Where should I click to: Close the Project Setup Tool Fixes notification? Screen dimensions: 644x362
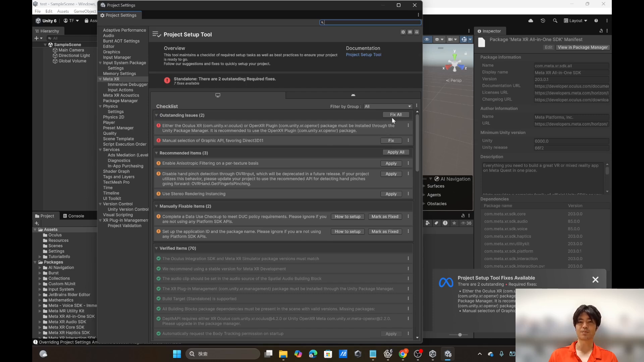click(595, 280)
